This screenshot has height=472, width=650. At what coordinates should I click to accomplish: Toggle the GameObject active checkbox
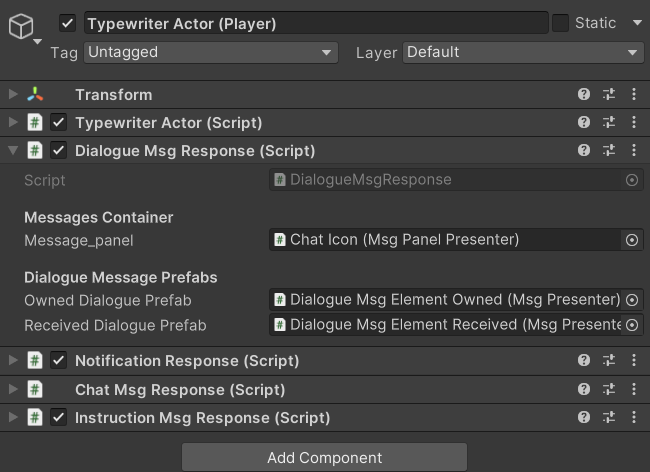pyautogui.click(x=68, y=23)
